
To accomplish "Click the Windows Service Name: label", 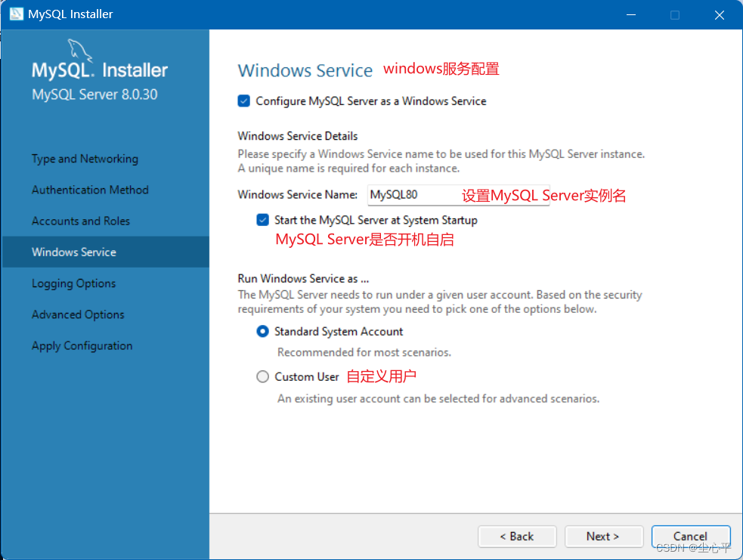I will tap(298, 195).
